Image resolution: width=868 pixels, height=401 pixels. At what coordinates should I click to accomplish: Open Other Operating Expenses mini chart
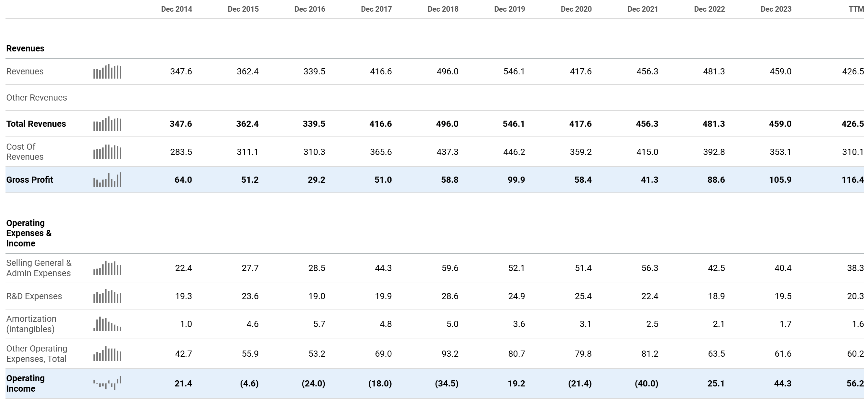click(107, 354)
